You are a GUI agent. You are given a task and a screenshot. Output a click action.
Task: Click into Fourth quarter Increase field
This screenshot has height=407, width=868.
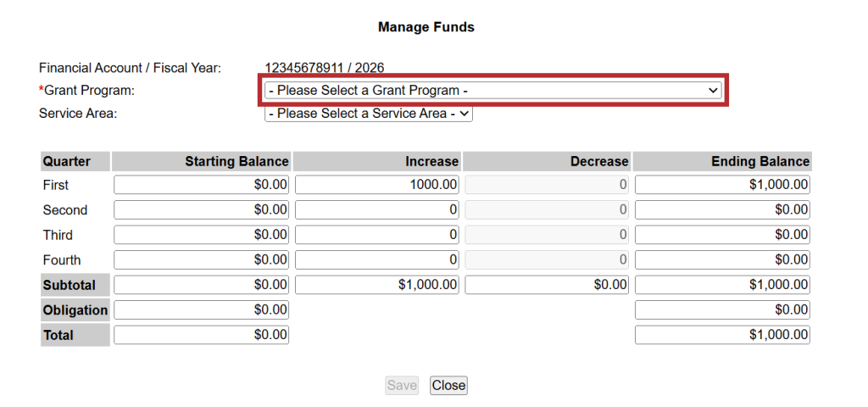377,259
